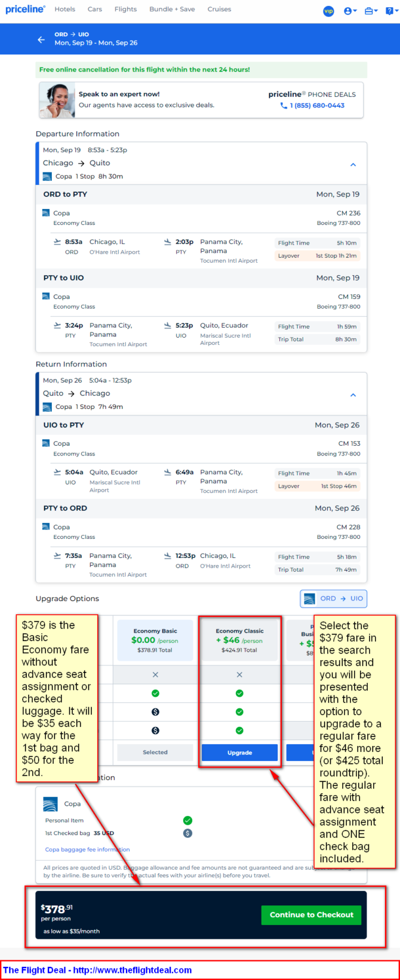Click Copa logo for flight CM 236
The width and height of the screenshot is (400, 980).
click(46, 213)
